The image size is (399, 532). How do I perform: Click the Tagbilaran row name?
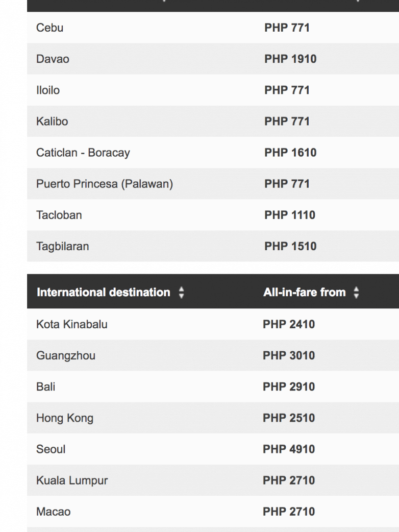tap(62, 246)
